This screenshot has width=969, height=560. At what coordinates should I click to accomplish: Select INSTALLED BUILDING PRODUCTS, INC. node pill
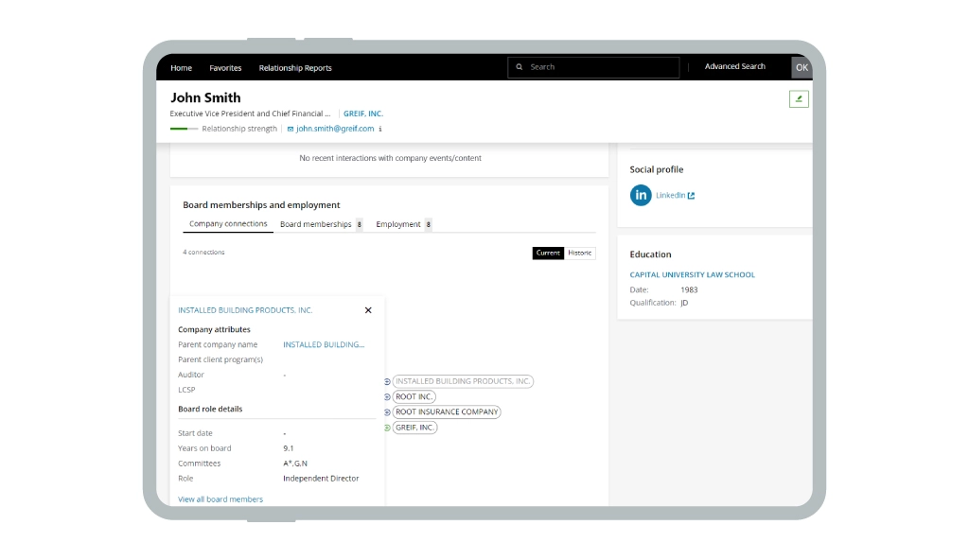(x=463, y=381)
